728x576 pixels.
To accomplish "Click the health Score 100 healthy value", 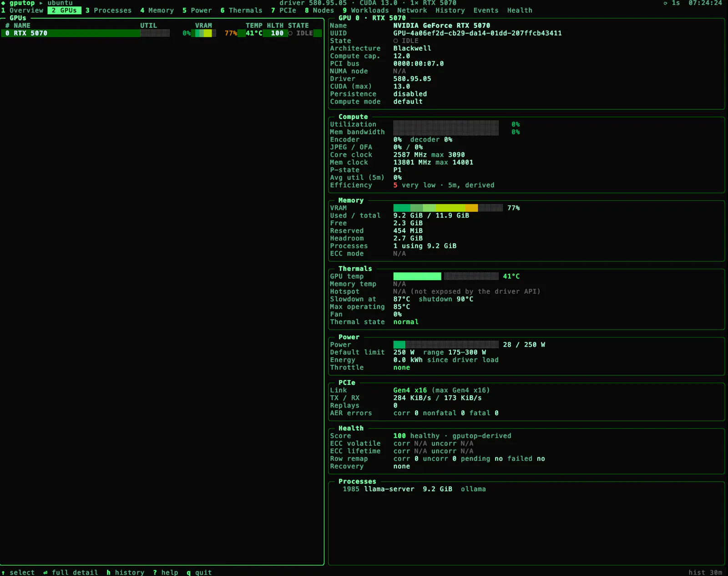I will click(452, 436).
